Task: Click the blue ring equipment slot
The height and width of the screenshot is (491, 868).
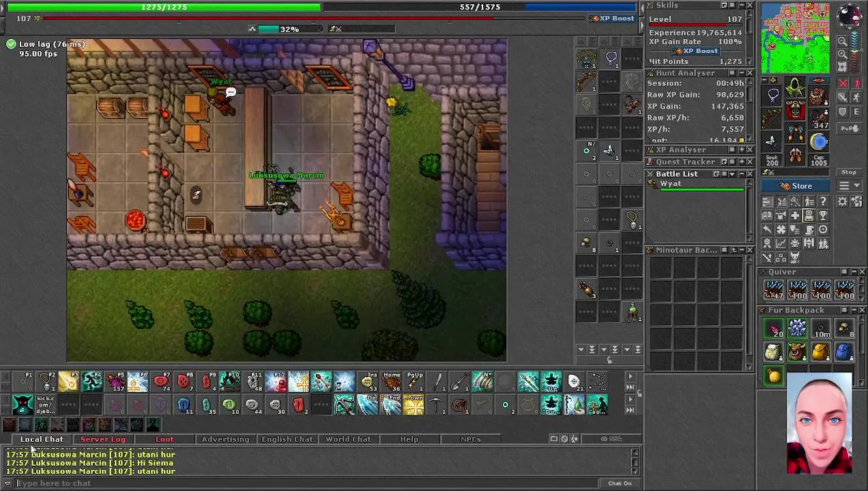Action: 818,141
